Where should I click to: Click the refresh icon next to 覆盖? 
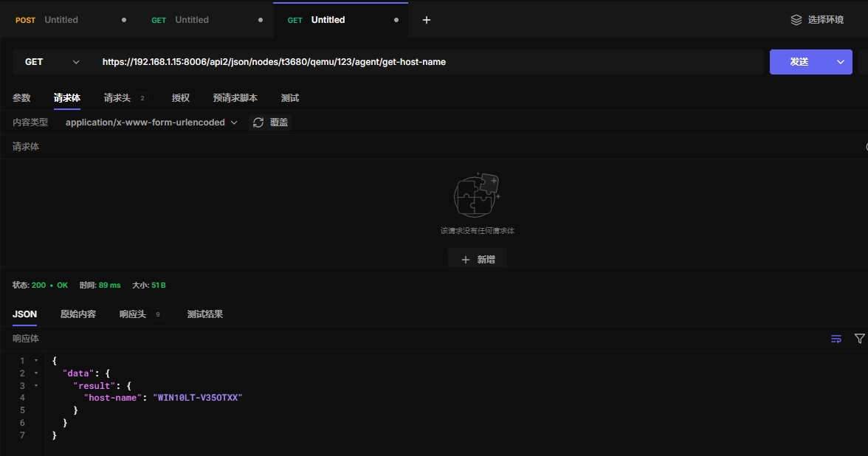pos(258,122)
